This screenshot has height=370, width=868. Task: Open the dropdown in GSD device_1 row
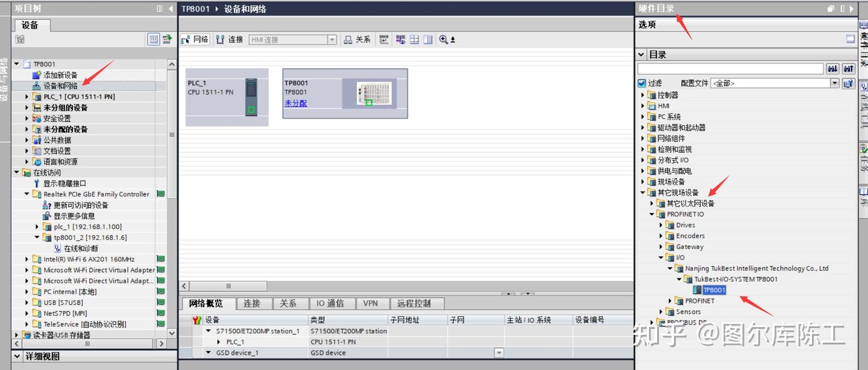[498, 352]
